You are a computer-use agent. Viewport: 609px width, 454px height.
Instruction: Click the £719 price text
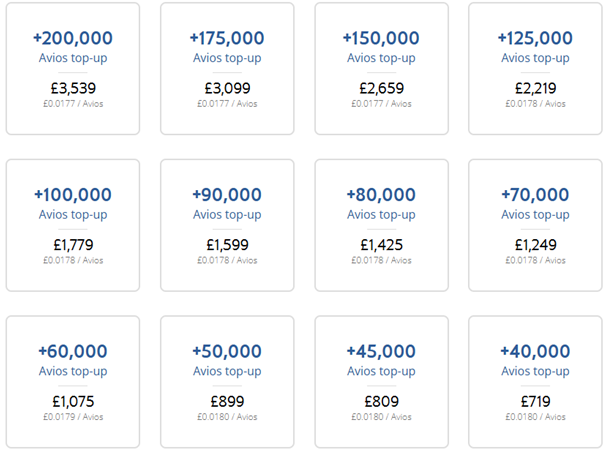[535, 402]
